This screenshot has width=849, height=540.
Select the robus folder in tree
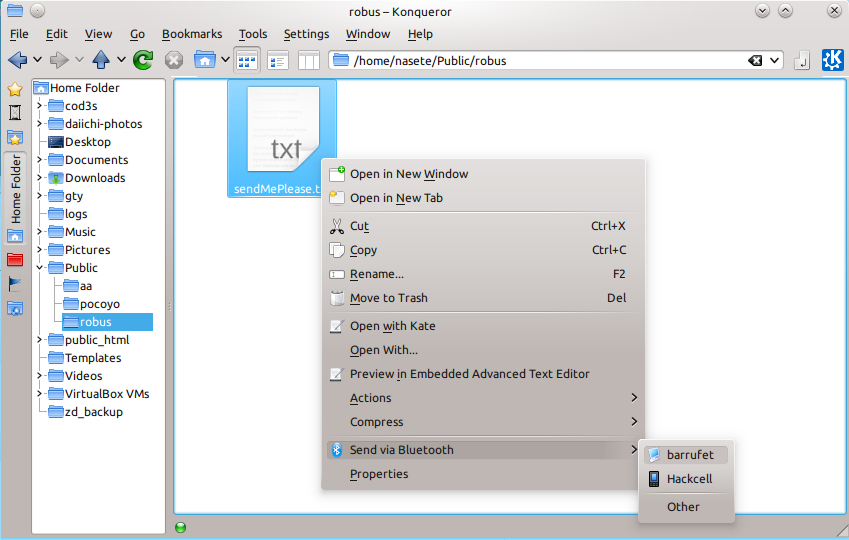click(x=107, y=322)
